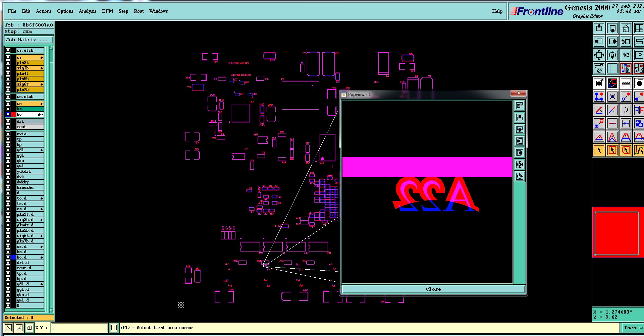Click the pan left icon in main toolbar

point(599,42)
